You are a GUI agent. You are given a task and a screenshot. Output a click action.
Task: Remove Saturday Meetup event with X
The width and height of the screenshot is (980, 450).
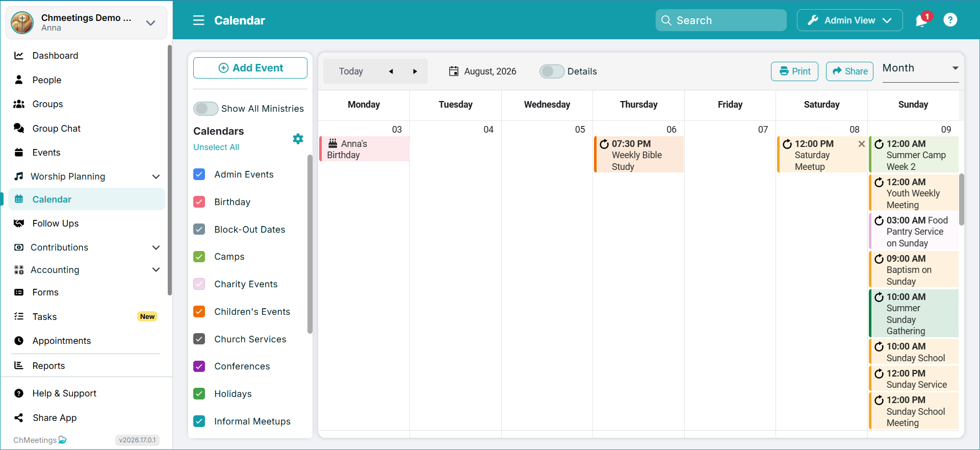861,144
